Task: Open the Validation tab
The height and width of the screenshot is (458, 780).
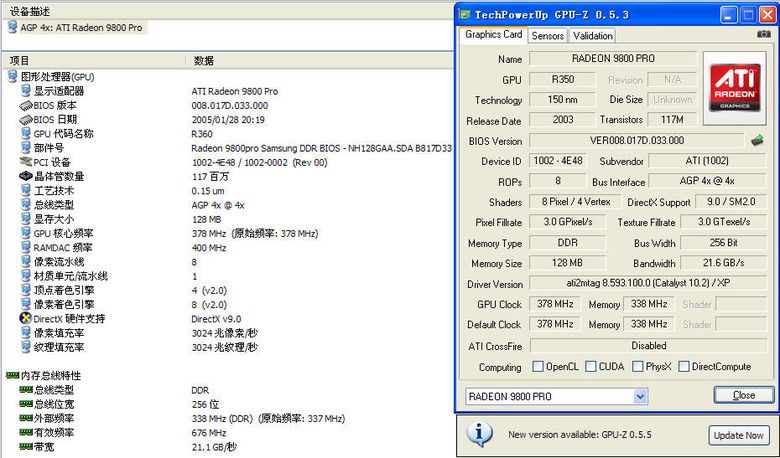Action: (592, 36)
